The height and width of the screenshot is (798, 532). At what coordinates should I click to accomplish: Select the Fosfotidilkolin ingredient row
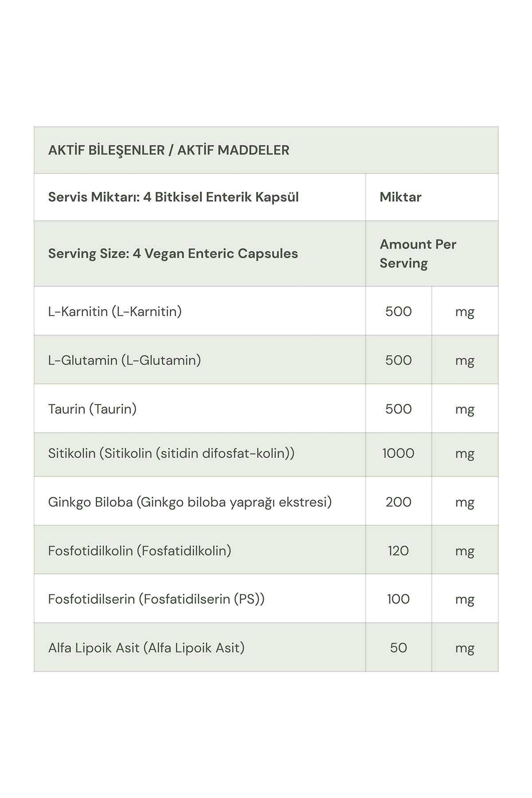coord(140,551)
